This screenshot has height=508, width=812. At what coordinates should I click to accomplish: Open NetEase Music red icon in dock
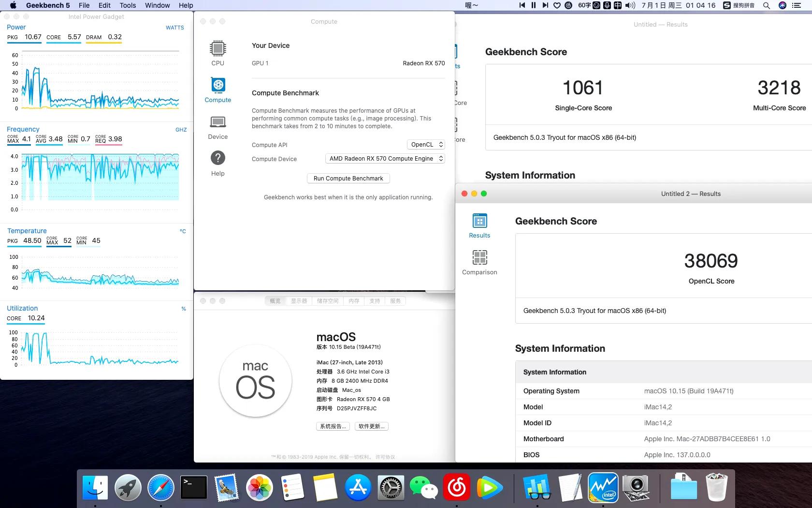click(x=457, y=487)
